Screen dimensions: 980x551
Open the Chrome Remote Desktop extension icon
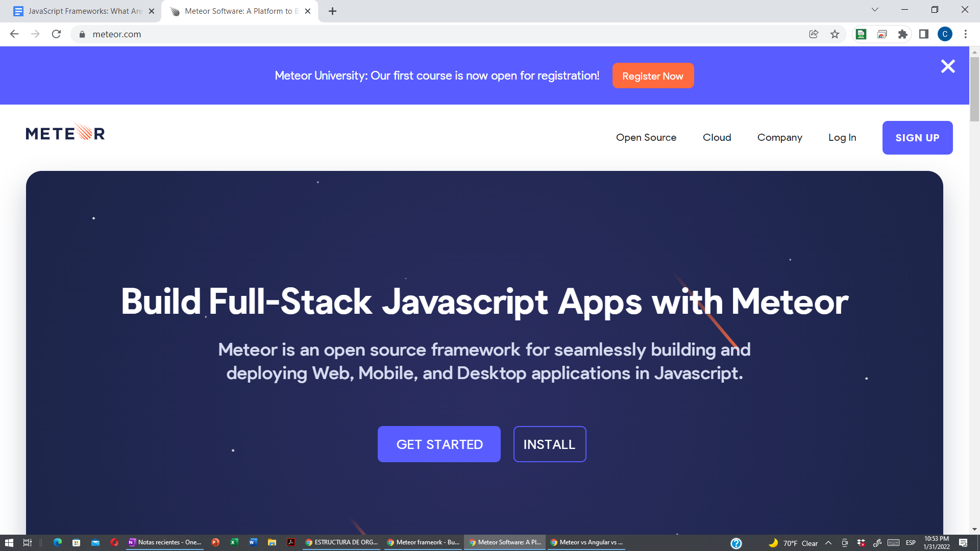882,34
